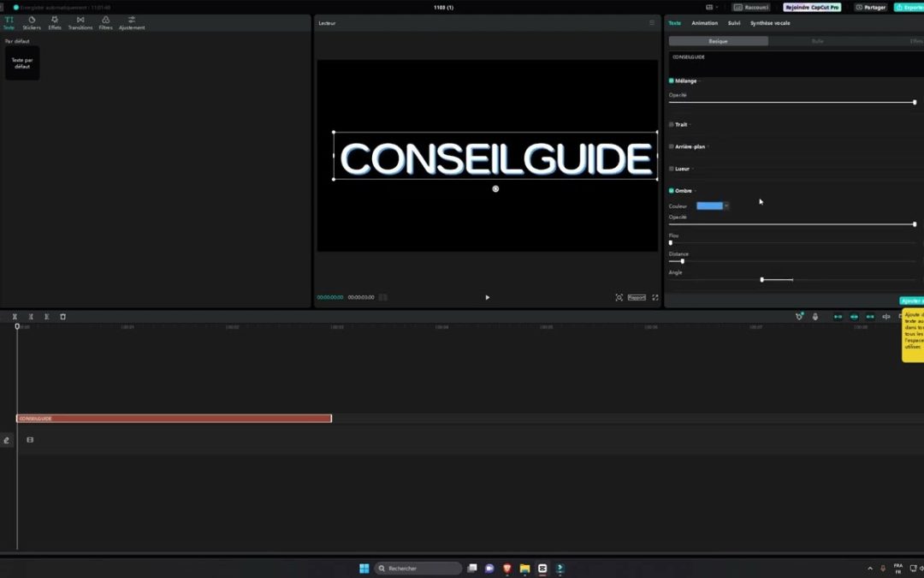Open the layout dropdown arrow in title bar
Image resolution: width=924 pixels, height=578 pixels.
(717, 7)
